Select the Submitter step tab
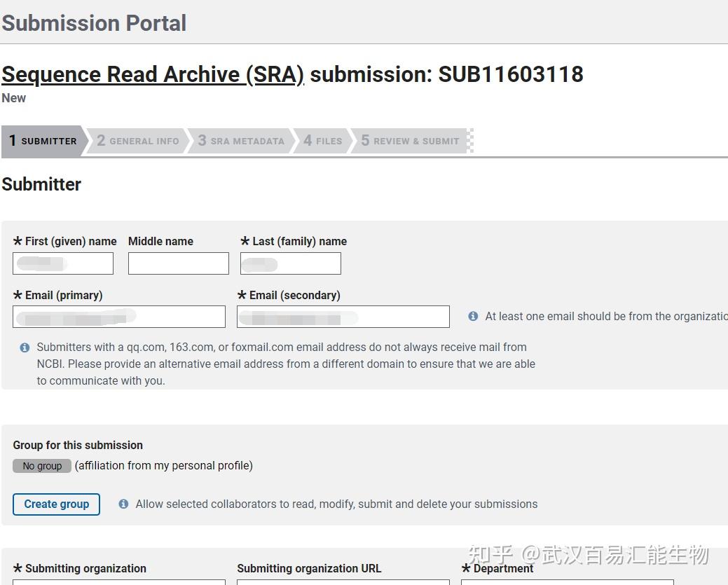728x585 pixels. click(x=43, y=141)
